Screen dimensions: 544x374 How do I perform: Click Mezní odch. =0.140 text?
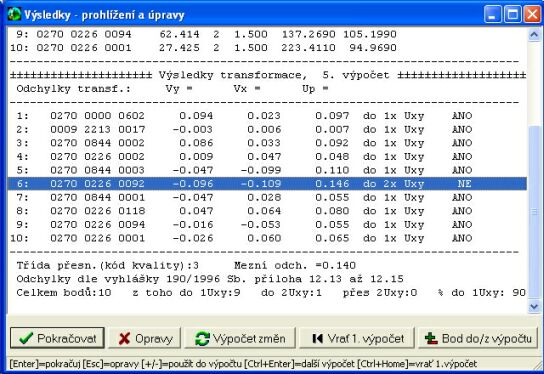295,265
